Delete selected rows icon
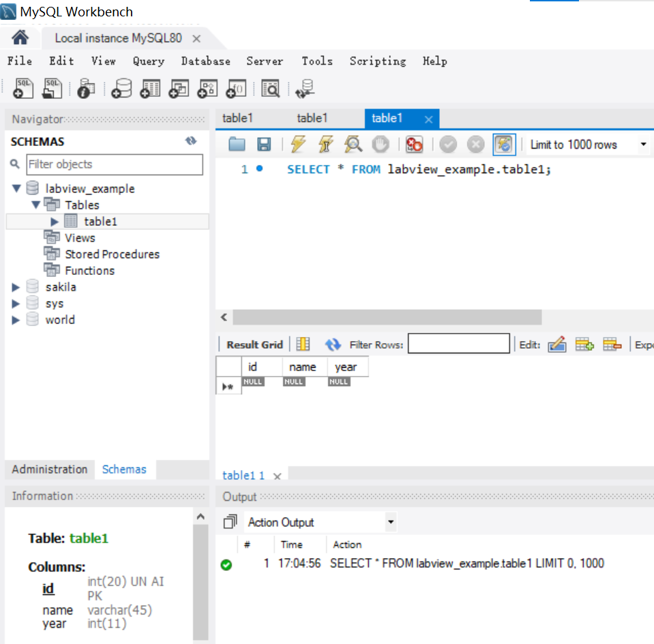 pyautogui.click(x=612, y=345)
